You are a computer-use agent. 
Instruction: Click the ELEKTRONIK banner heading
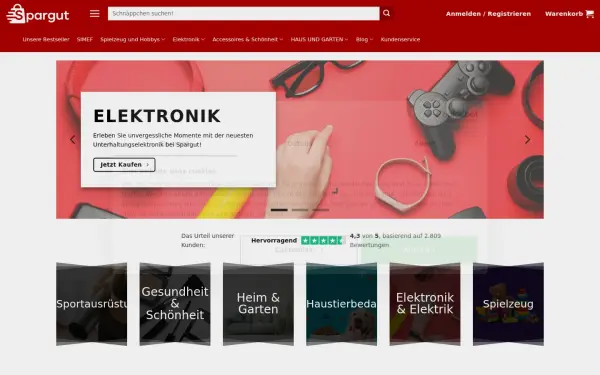point(157,116)
